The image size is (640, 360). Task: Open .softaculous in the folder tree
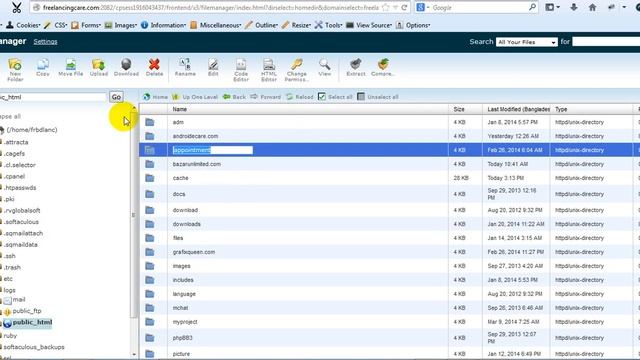click(x=21, y=222)
